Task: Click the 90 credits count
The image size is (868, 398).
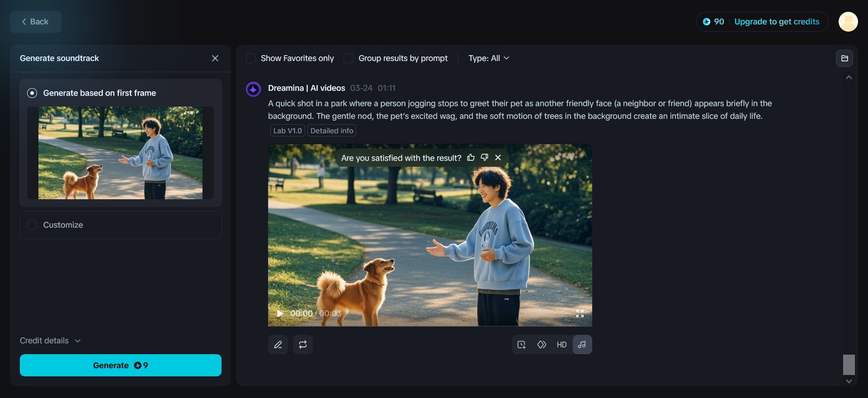Action: (x=719, y=22)
